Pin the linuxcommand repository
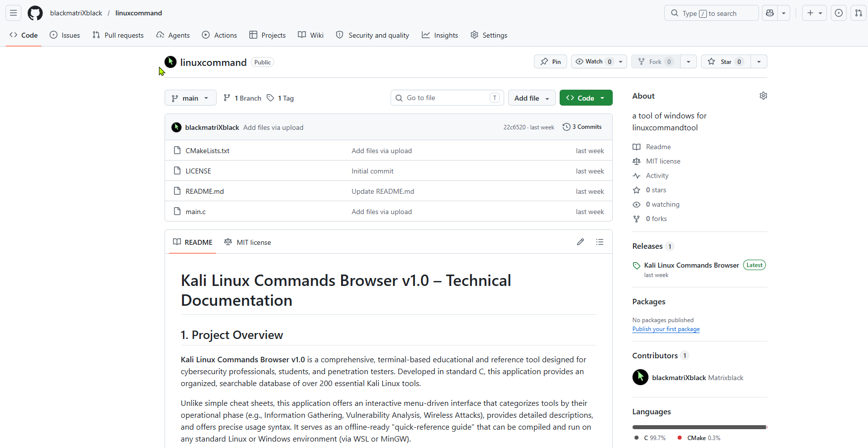The height and width of the screenshot is (448, 868). [x=551, y=61]
